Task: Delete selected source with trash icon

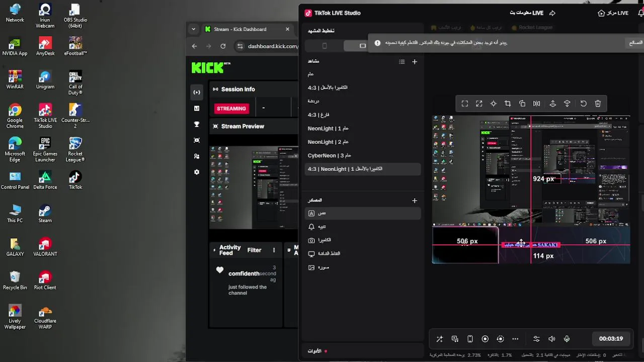Action: (598, 104)
